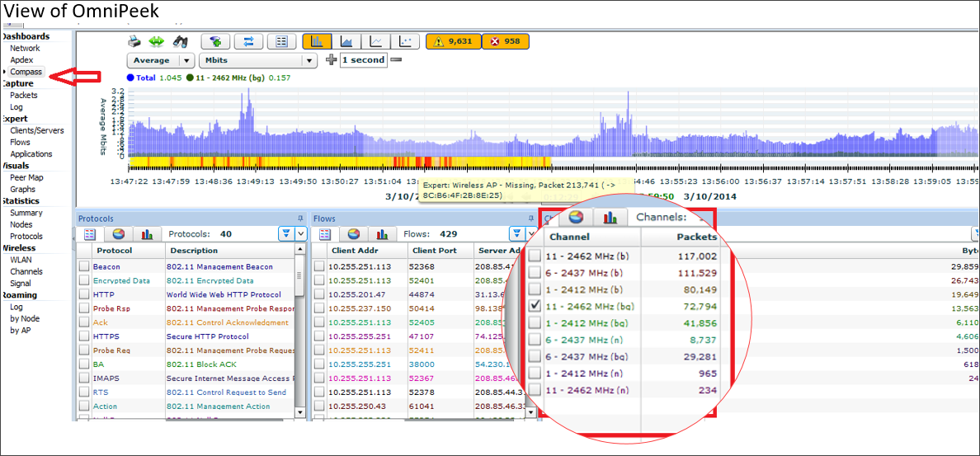Show the Channels panel pie chart
Screen dimensions: 980x456
coord(576,217)
